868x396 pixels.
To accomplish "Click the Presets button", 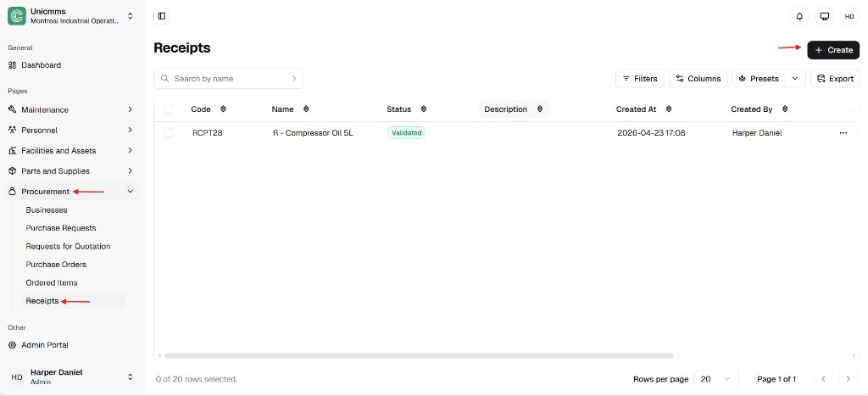I will point(759,79).
